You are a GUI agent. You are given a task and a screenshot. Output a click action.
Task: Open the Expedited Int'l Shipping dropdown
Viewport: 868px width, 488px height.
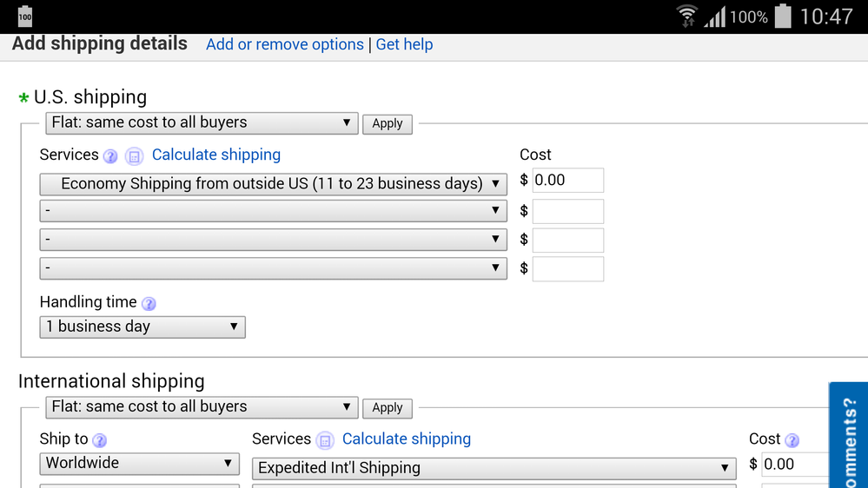pos(494,468)
